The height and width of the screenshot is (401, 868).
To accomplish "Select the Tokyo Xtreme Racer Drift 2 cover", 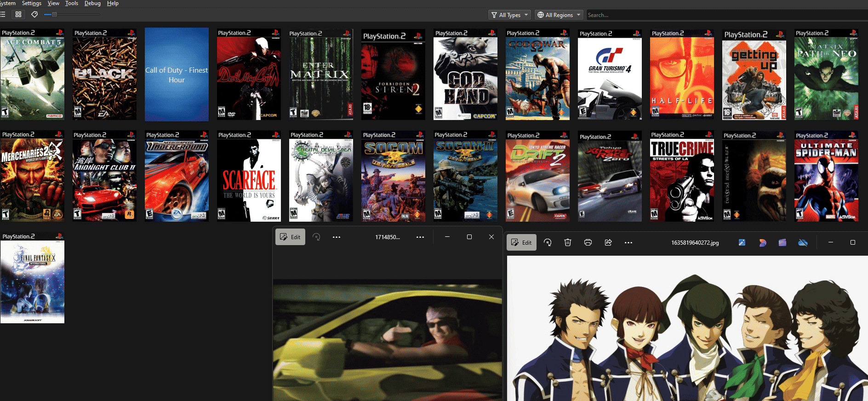I will tap(537, 176).
